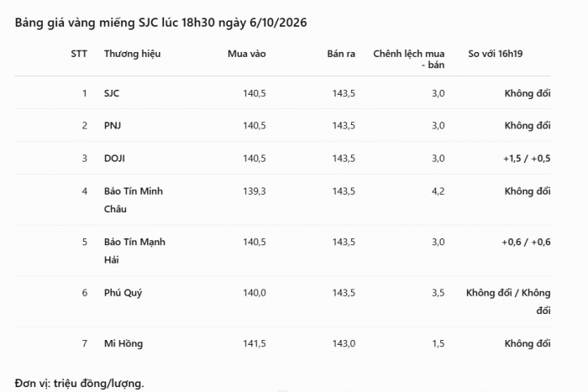The image size is (588, 392).
Task: Click the Đơn vị: triệu đồng/lượng note
Action: point(80,384)
